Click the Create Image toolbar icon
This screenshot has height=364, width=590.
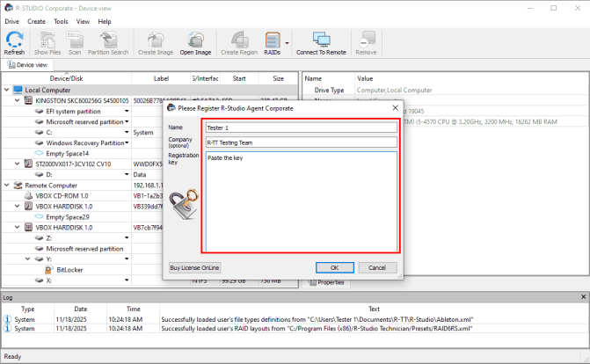coord(155,43)
